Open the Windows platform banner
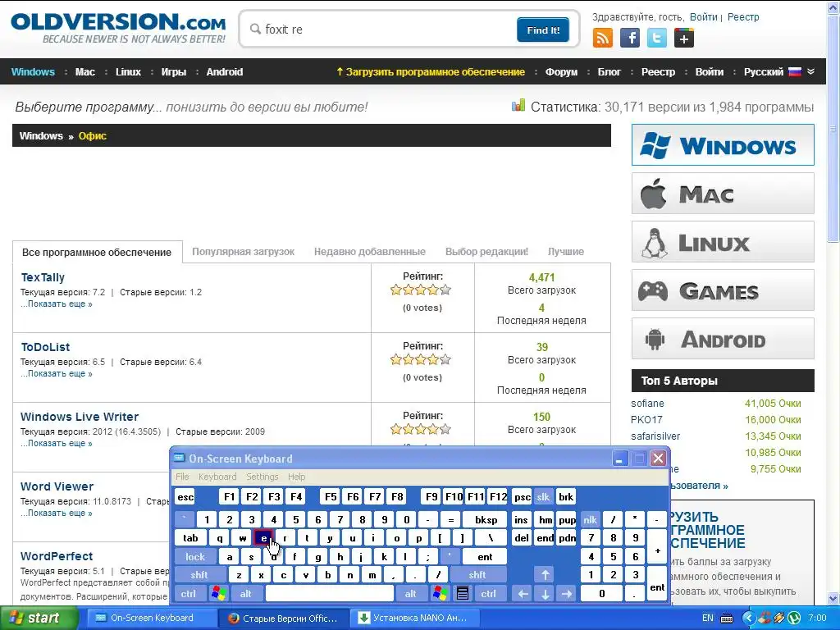This screenshot has width=840, height=630. coord(723,145)
